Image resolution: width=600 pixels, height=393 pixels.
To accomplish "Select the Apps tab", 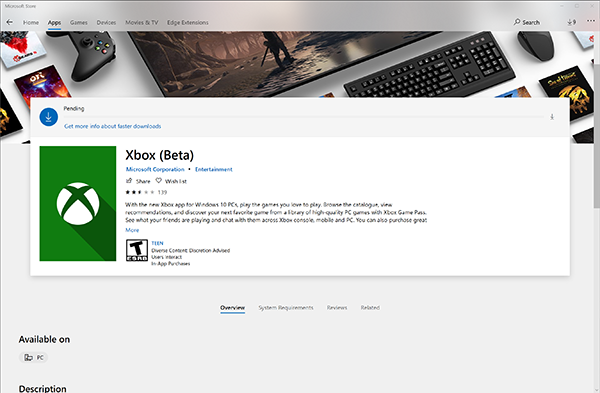I will pyautogui.click(x=54, y=23).
